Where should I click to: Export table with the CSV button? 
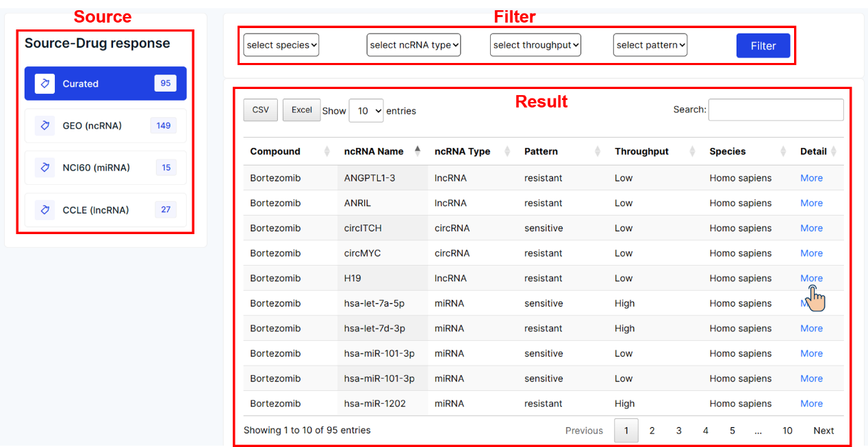coord(261,110)
